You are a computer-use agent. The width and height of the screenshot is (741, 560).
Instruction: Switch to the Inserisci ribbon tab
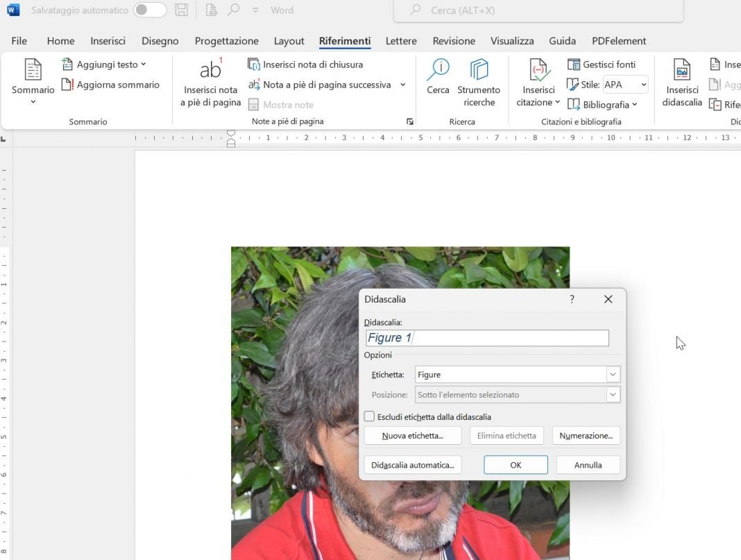coord(108,41)
